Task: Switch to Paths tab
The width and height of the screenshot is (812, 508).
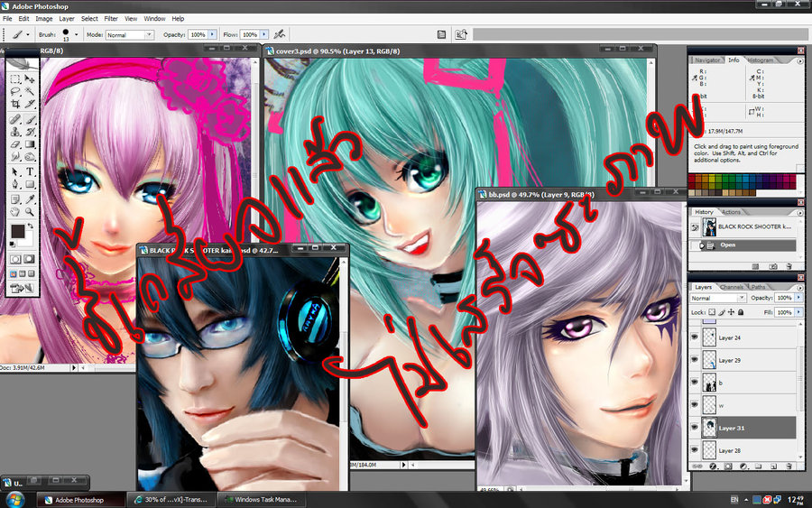Action: [x=758, y=287]
